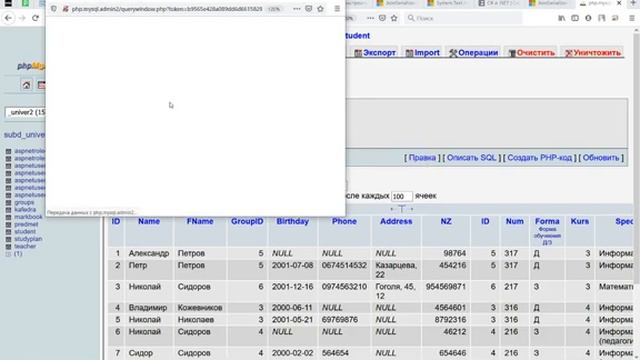The width and height of the screenshot is (640, 360).
Task: Sort by Forma column header
Action: tap(547, 221)
